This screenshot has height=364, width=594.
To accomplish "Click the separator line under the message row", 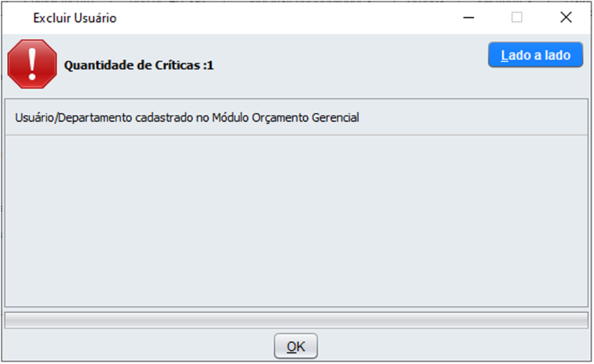I will pos(296,135).
